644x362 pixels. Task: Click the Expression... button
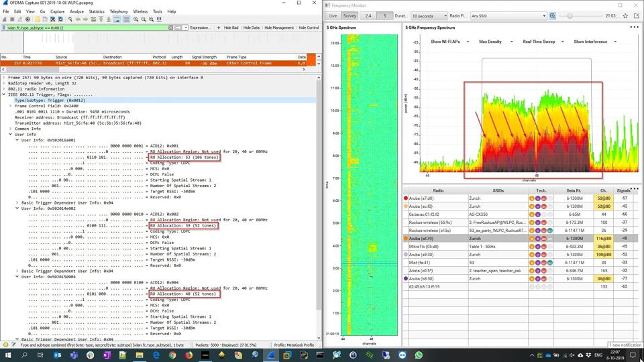[200, 27]
